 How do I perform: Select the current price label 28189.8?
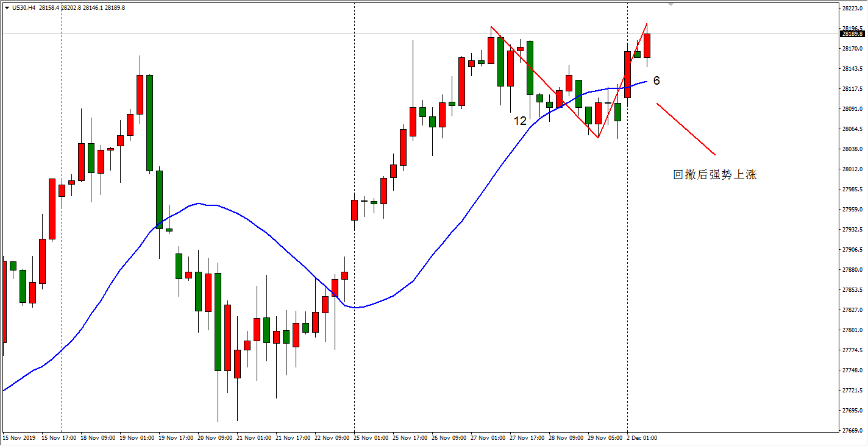pyautogui.click(x=851, y=34)
